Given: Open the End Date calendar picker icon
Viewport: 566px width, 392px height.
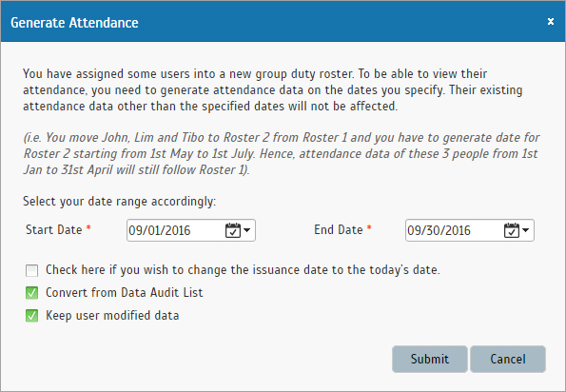Looking at the screenshot, I should tap(512, 230).
